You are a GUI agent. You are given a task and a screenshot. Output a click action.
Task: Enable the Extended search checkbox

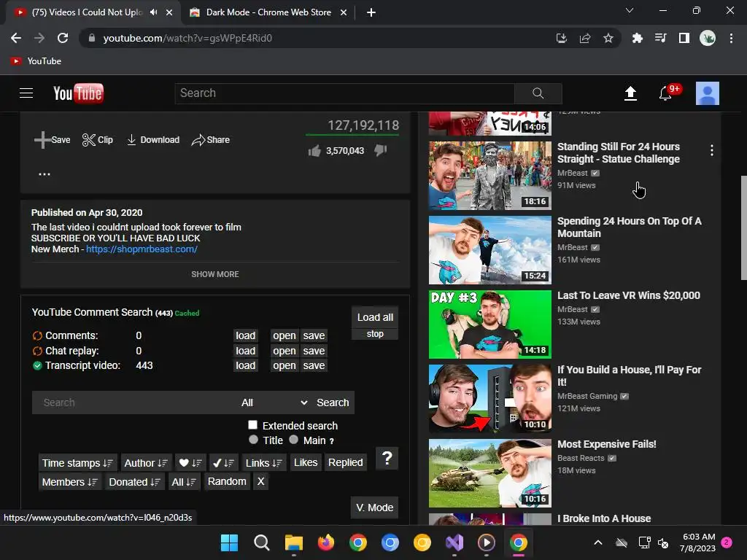point(253,425)
